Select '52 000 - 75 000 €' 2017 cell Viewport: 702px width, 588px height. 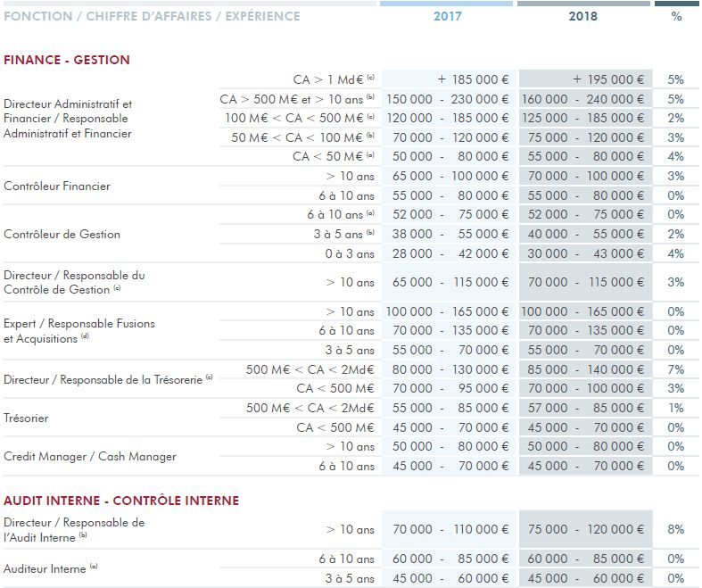point(450,214)
